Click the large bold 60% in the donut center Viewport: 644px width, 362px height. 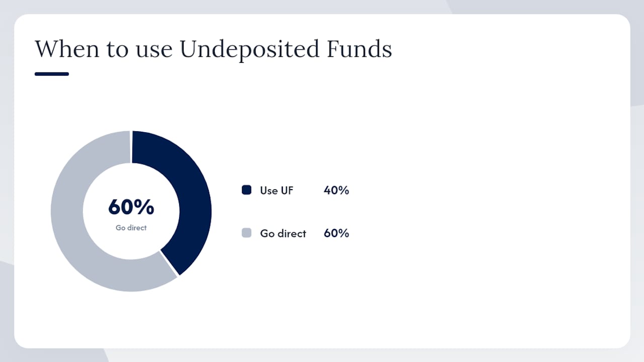click(x=131, y=207)
